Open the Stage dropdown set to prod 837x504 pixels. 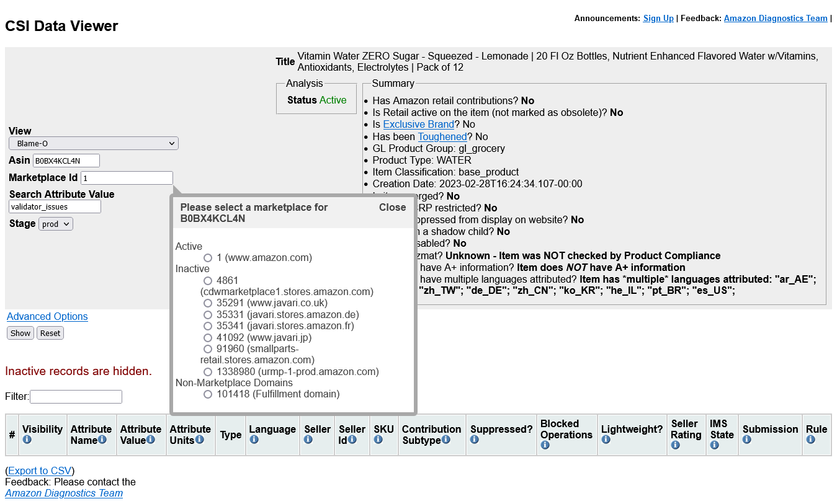[x=56, y=224]
